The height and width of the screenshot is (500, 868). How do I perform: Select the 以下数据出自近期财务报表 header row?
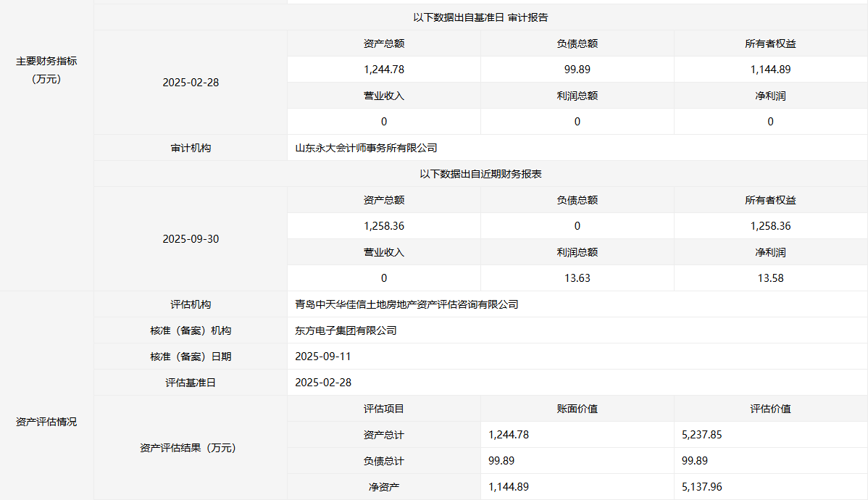point(480,174)
